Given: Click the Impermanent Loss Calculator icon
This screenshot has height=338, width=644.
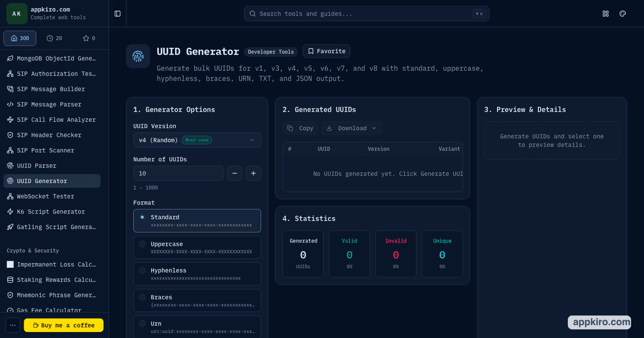Looking at the screenshot, I should pos(10,264).
